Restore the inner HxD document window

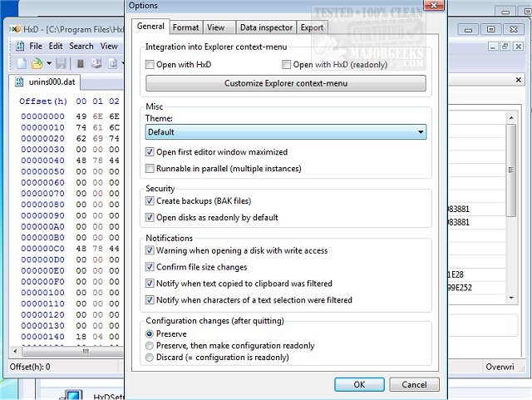point(505,47)
